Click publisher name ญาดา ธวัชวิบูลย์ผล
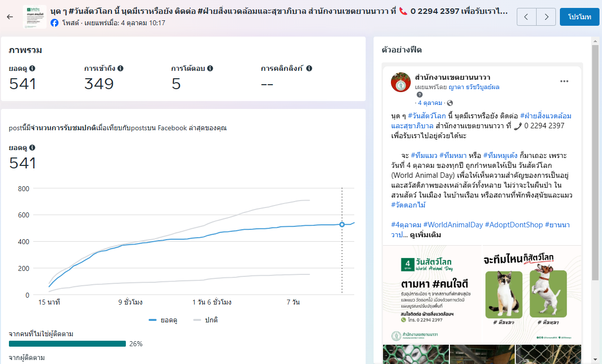The image size is (602, 364). pos(474,87)
